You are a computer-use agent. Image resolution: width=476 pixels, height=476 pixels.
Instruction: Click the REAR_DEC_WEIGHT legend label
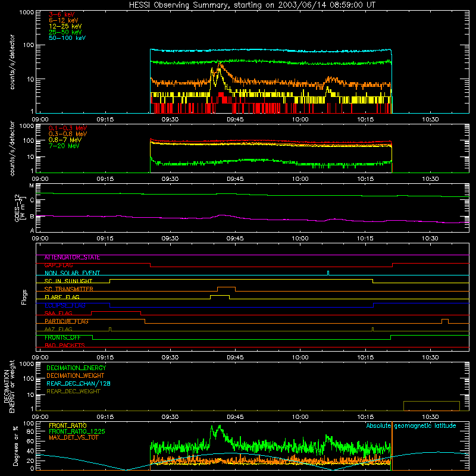click(73, 392)
